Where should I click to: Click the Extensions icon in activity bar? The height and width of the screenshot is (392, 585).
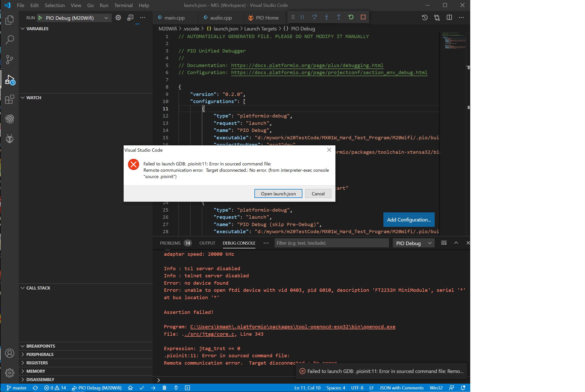[9, 99]
